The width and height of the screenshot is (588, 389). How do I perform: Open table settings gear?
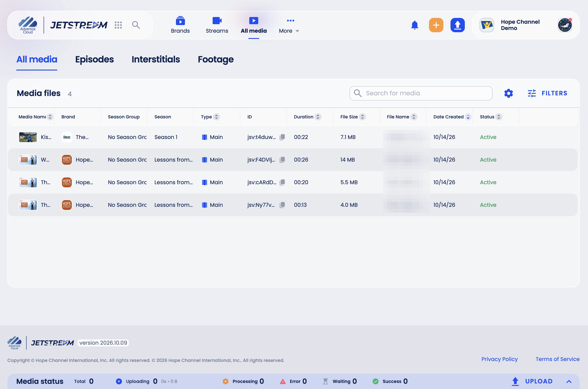click(508, 93)
